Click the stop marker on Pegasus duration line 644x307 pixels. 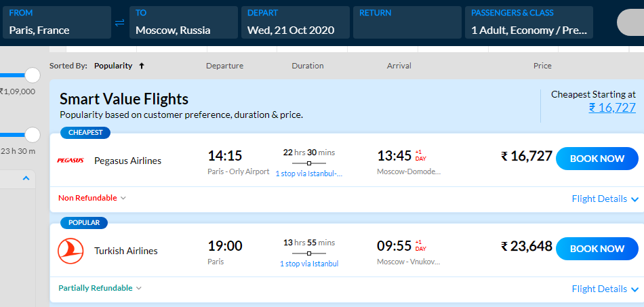(x=309, y=163)
